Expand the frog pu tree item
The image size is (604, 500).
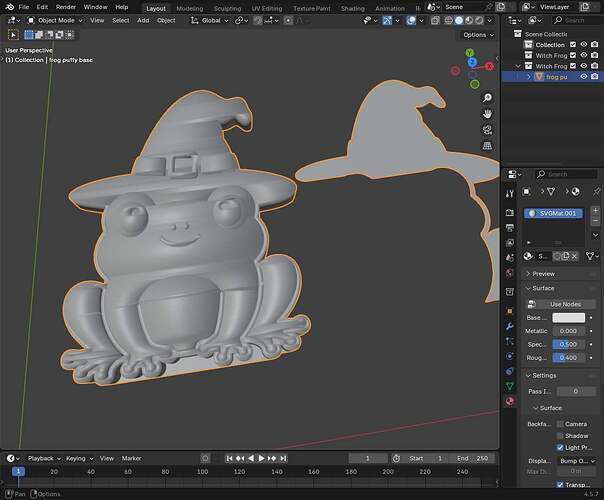(529, 77)
